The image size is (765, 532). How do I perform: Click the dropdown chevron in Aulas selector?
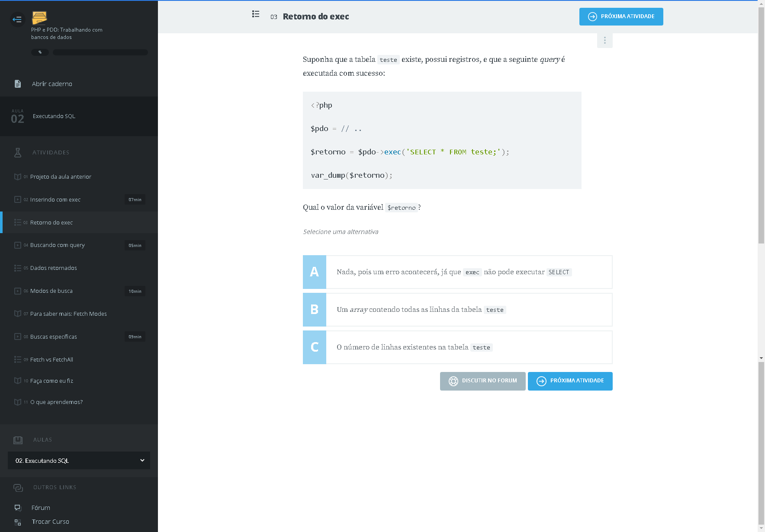tap(142, 461)
